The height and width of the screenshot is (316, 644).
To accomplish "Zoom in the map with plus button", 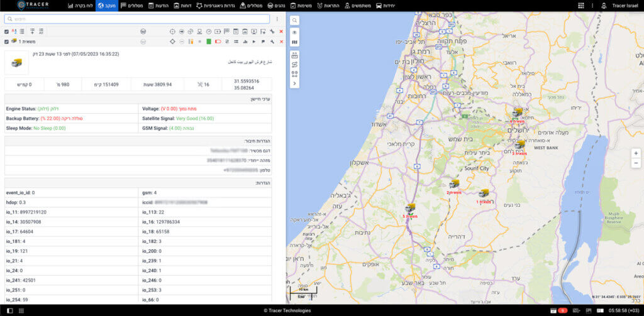I will coord(636,153).
